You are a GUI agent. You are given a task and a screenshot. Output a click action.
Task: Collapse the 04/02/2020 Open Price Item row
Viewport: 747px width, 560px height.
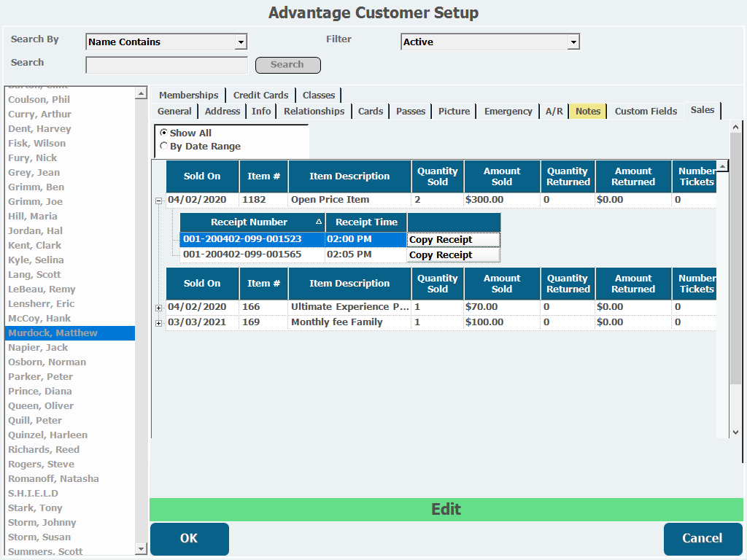point(158,201)
